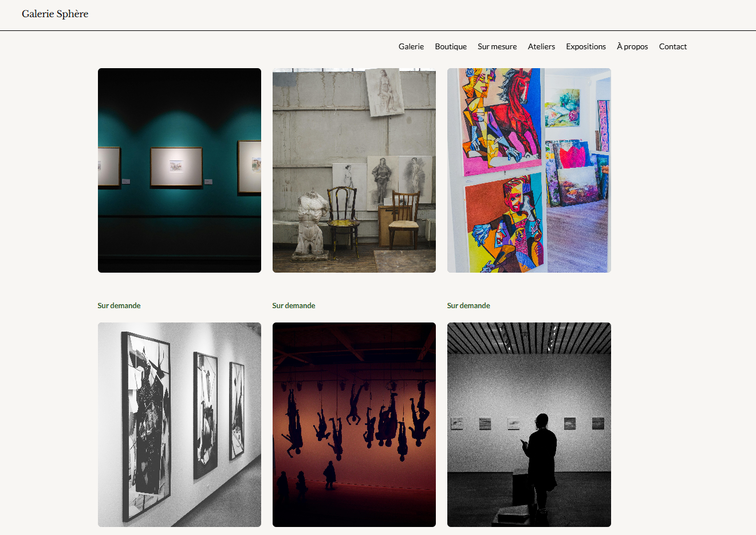Viewport: 756px width, 535px height.
Task: Open the photo with striped ceiling gallery
Action: point(529,424)
